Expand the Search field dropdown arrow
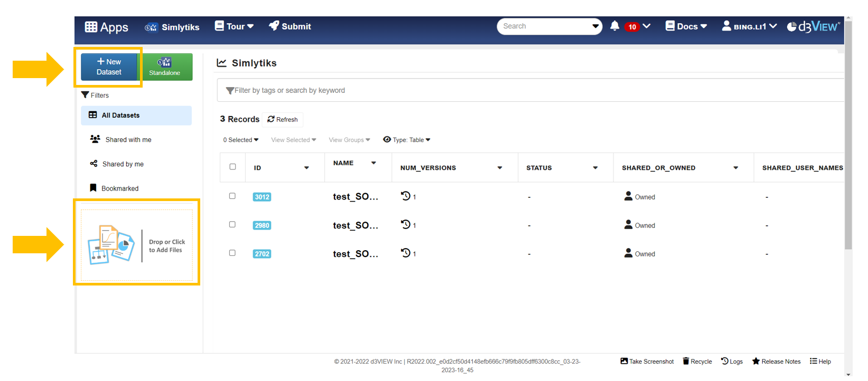This screenshot has width=868, height=381. (x=595, y=26)
